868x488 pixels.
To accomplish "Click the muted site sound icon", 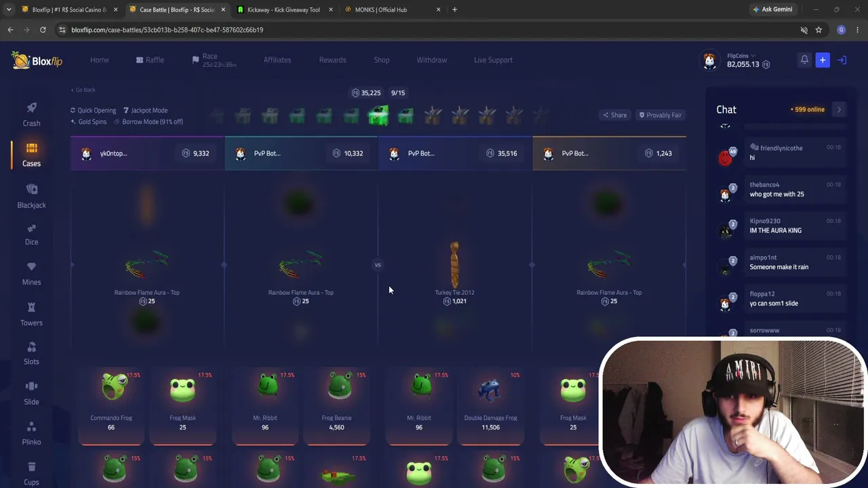I will [x=804, y=30].
